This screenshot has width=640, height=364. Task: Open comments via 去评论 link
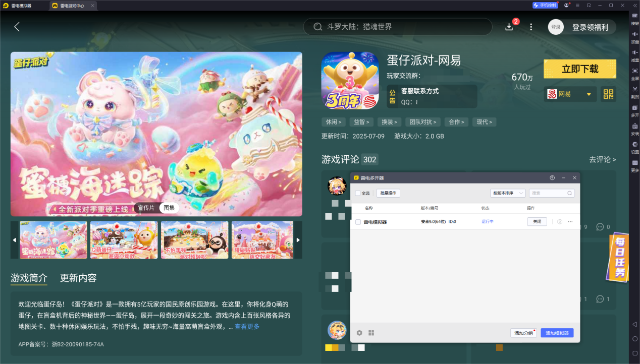click(x=602, y=159)
